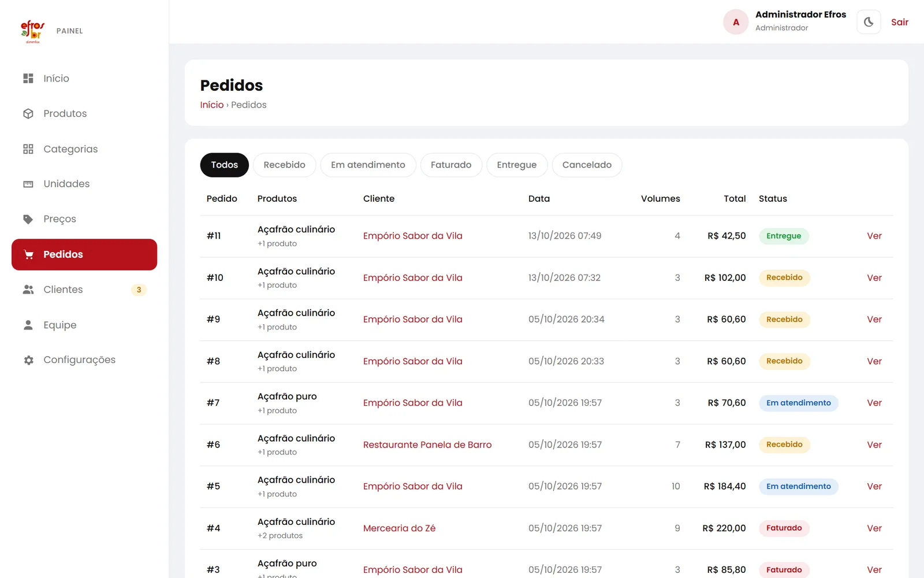Click the Entregue status badge on order #11
Image resolution: width=924 pixels, height=578 pixels.
pyautogui.click(x=784, y=236)
